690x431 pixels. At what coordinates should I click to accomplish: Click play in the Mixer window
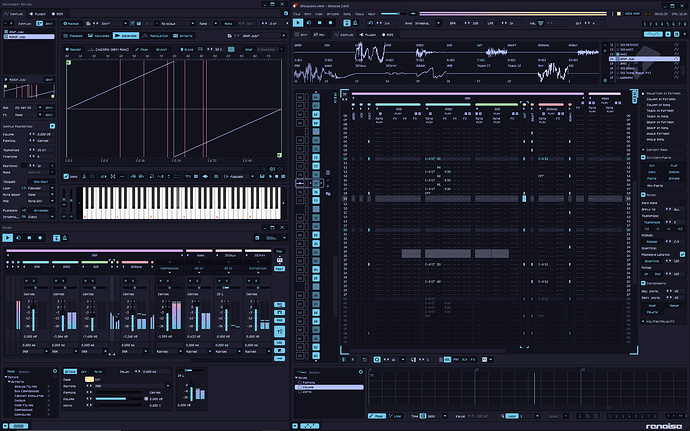(x=7, y=238)
